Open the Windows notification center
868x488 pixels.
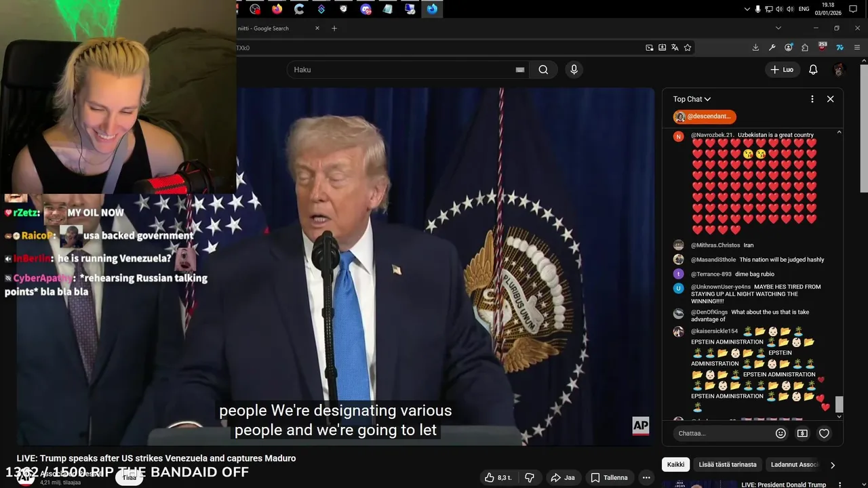pos(853,9)
